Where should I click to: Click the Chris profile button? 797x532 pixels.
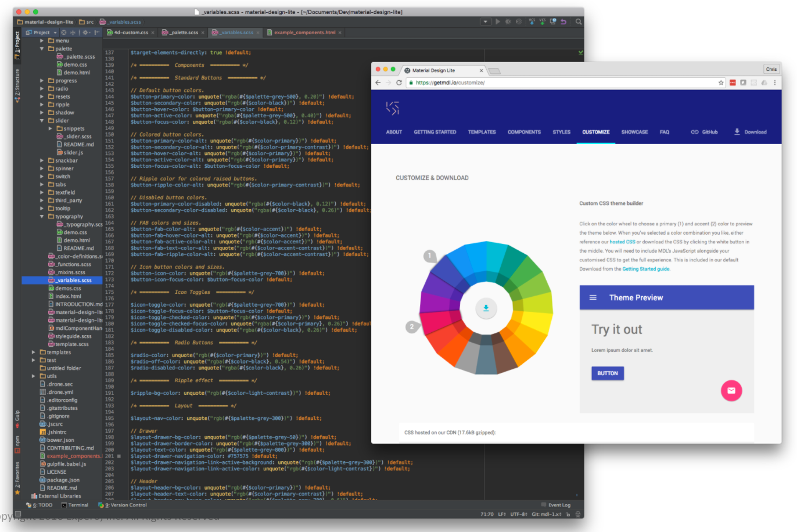pos(771,69)
